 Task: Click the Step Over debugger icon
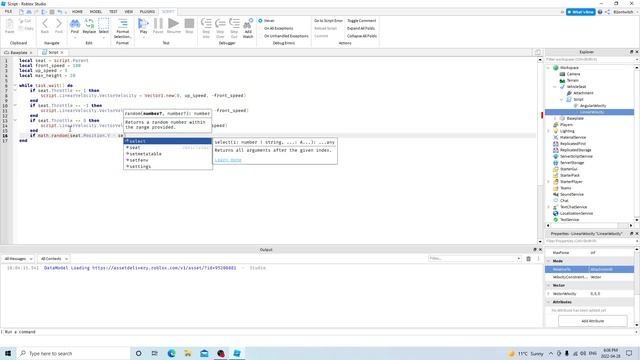[220, 24]
